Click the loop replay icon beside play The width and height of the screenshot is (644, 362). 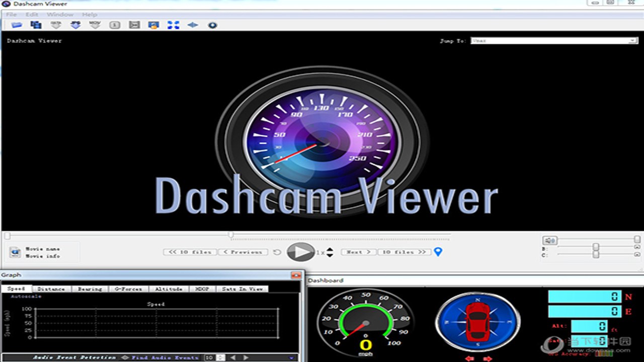coord(277,252)
